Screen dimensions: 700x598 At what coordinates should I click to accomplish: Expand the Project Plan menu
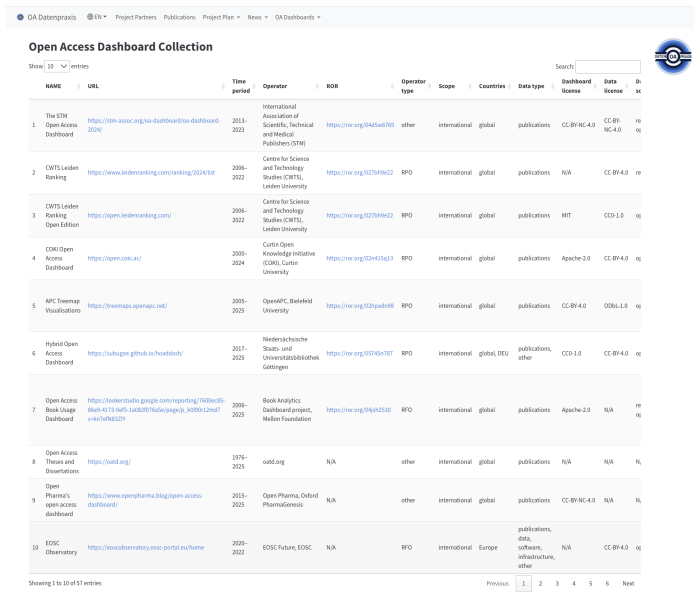pos(221,17)
